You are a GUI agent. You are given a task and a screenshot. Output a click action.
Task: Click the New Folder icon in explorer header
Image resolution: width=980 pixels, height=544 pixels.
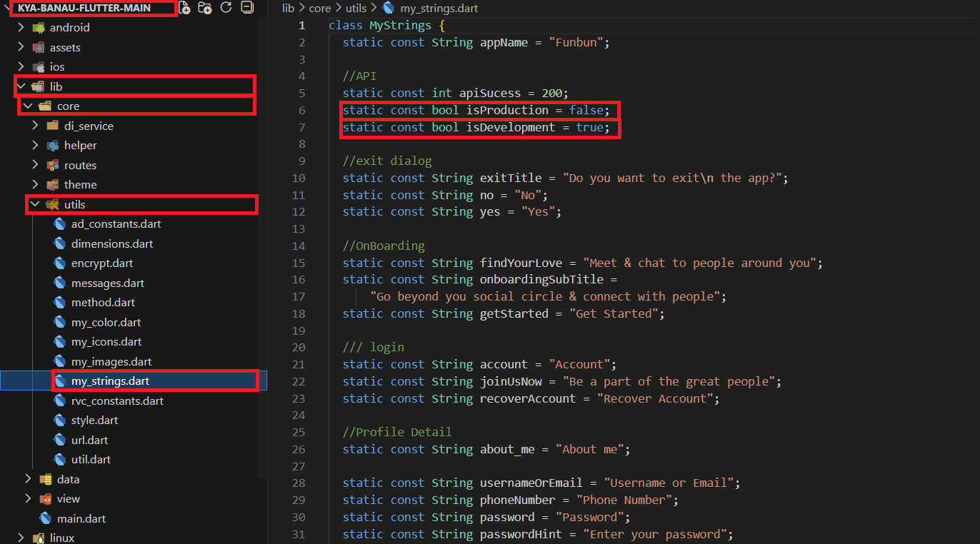[x=205, y=8]
